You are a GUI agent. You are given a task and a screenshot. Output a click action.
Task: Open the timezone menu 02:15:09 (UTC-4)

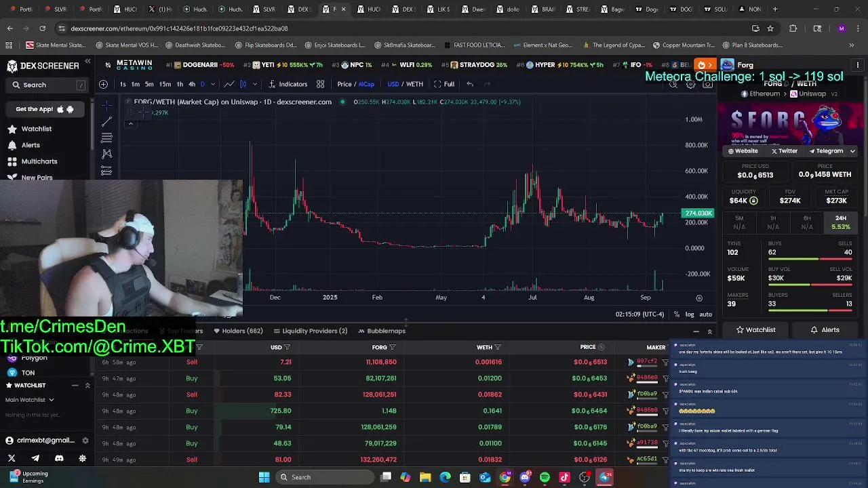[x=639, y=314]
